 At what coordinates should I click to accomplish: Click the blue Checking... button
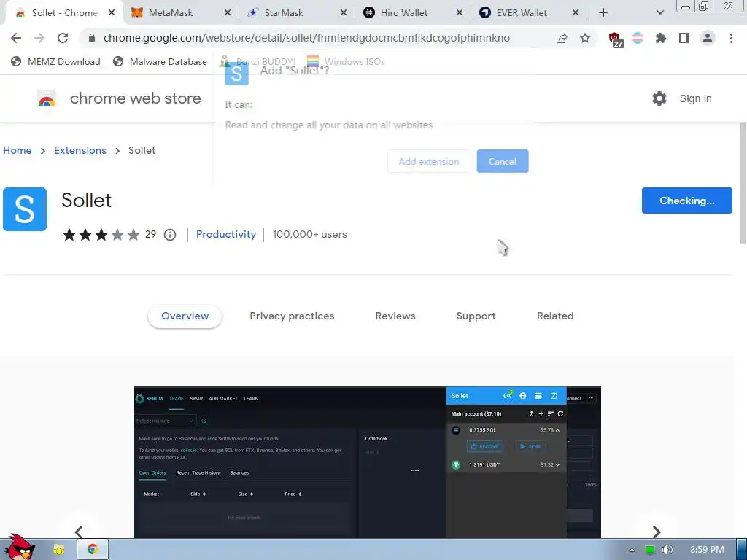(686, 201)
